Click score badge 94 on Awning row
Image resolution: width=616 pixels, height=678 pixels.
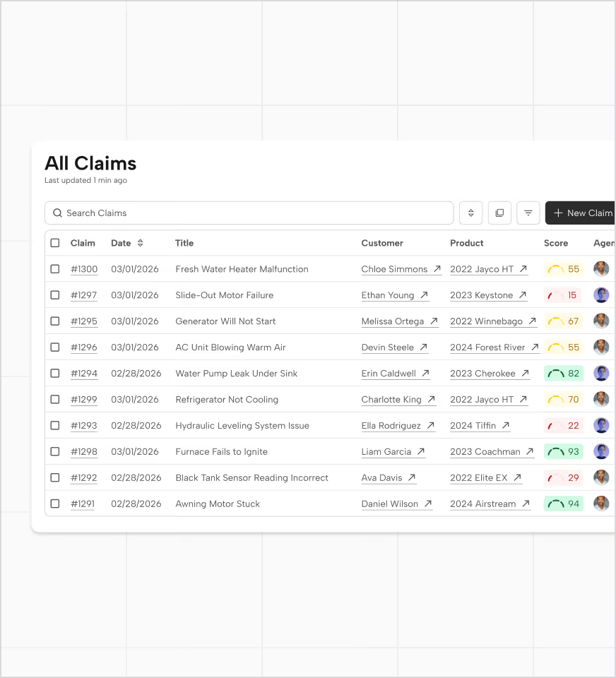(x=564, y=504)
